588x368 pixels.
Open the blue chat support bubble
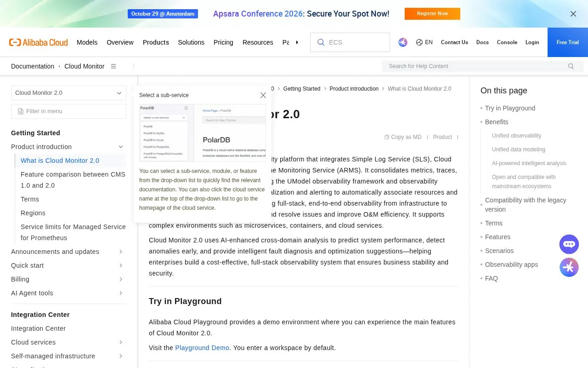point(569,244)
